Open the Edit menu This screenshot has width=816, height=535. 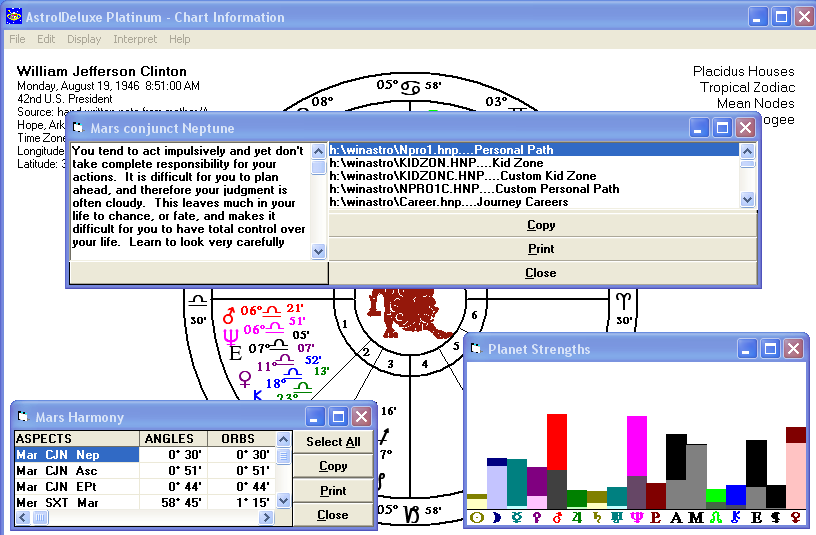coord(46,39)
